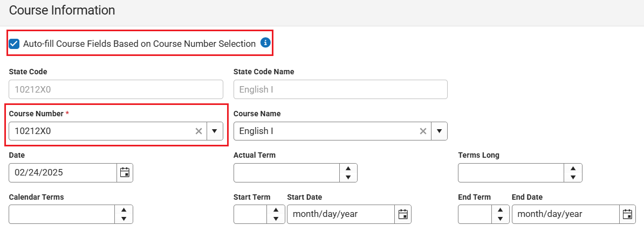Click the Calendar Terms input box
The image size is (644, 239).
click(x=62, y=214)
